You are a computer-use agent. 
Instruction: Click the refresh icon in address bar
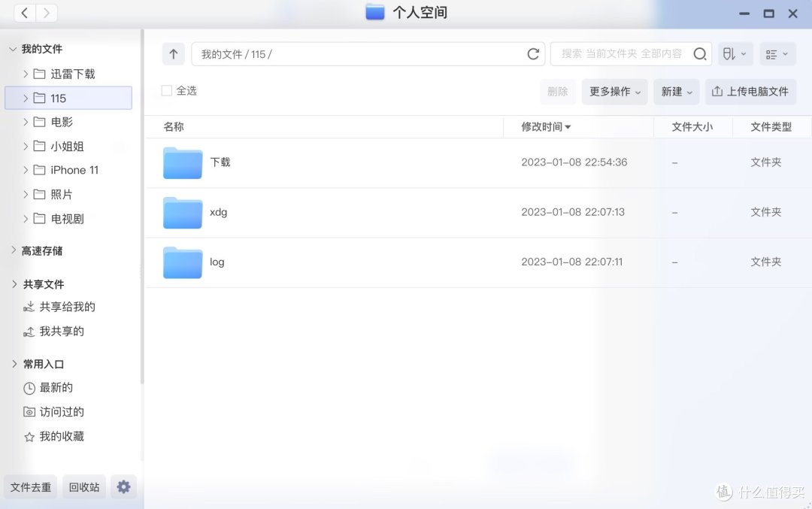(533, 53)
